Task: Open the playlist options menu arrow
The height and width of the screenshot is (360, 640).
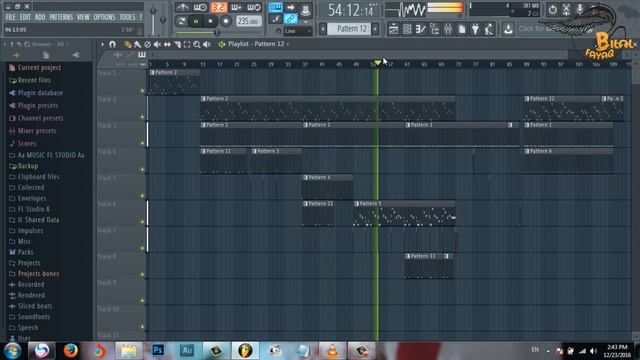Action: pos(102,44)
